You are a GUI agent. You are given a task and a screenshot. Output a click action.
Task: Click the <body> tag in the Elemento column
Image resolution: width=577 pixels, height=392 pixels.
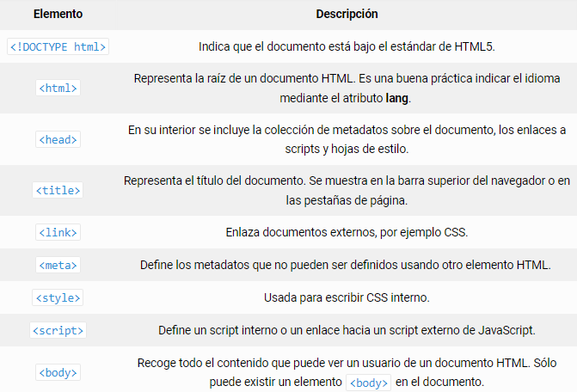pyautogui.click(x=58, y=372)
